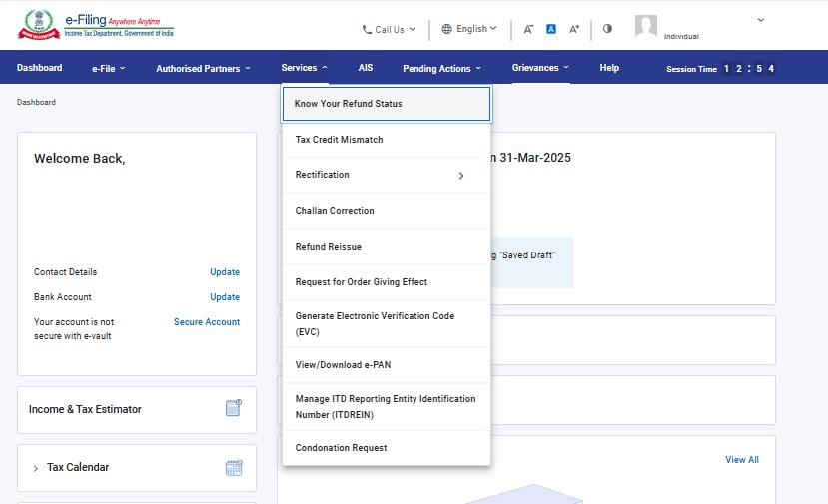828x504 pixels.
Task: Expand the Rectification submenu arrow
Action: tap(461, 176)
